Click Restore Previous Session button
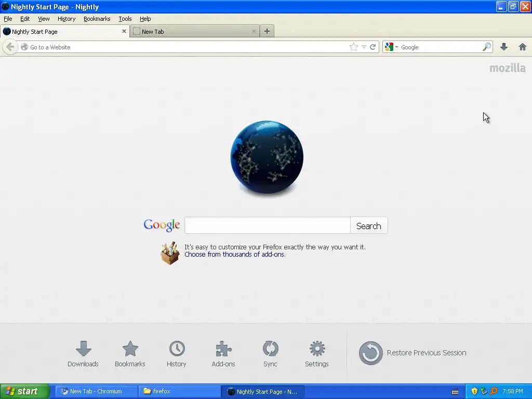This screenshot has height=399, width=532. [x=413, y=353]
